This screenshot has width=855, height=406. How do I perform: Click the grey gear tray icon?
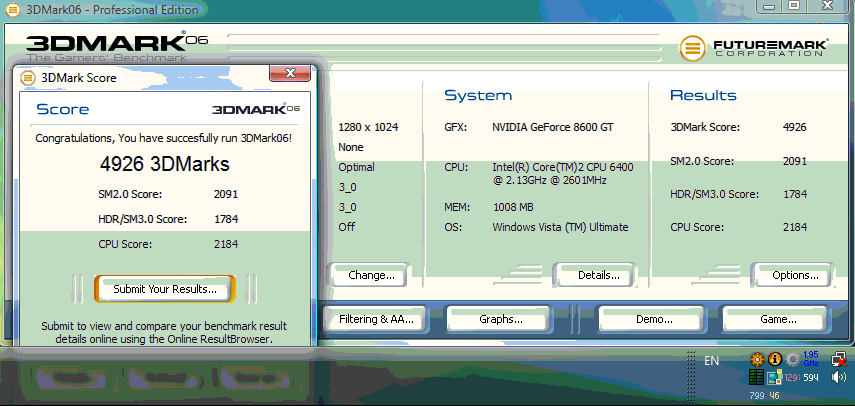point(792,359)
